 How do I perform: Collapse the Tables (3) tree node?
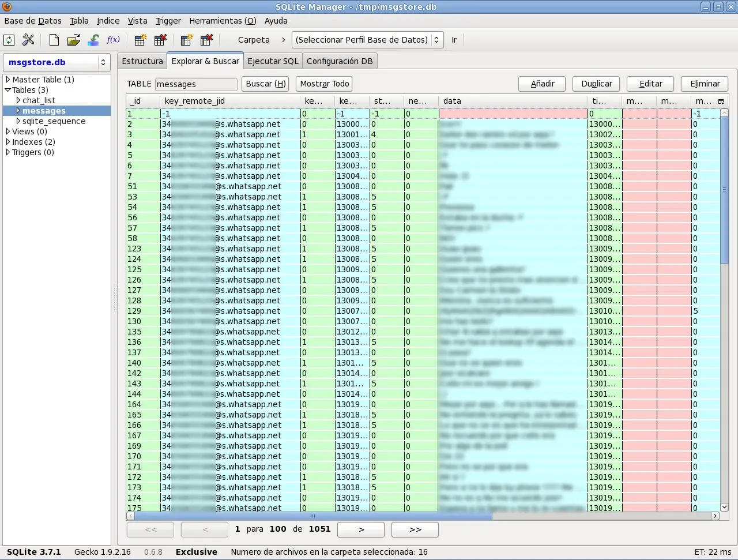[8, 90]
